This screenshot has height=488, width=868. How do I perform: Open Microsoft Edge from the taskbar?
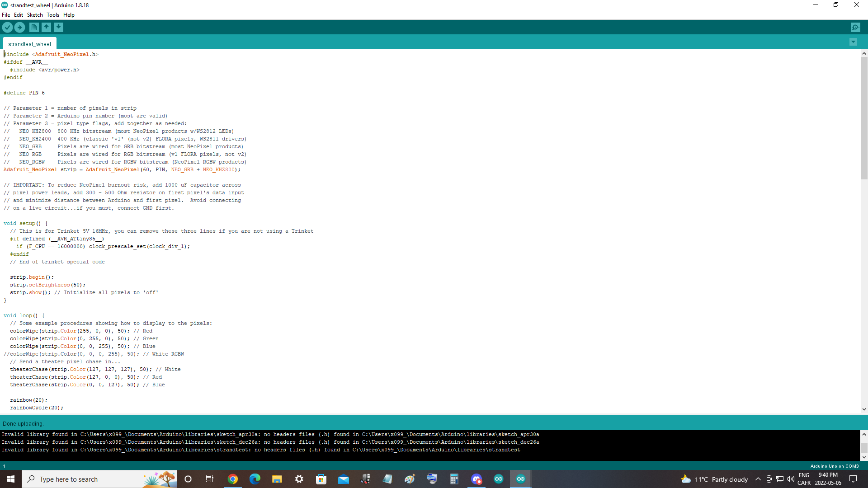click(255, 479)
